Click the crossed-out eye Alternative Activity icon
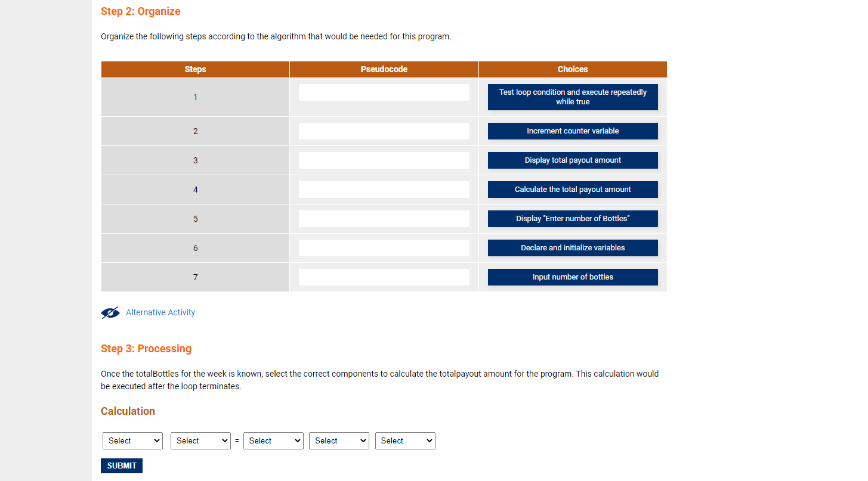Image resolution: width=868 pixels, height=481 pixels. point(110,313)
